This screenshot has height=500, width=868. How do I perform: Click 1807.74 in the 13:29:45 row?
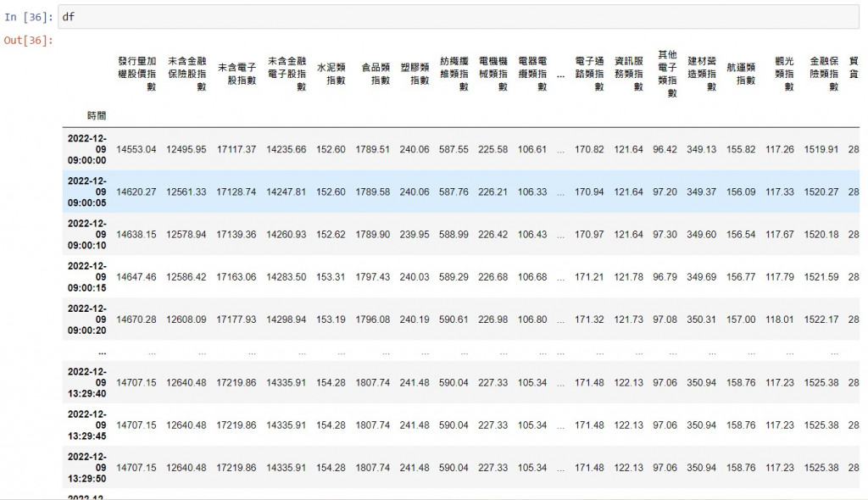pos(373,425)
